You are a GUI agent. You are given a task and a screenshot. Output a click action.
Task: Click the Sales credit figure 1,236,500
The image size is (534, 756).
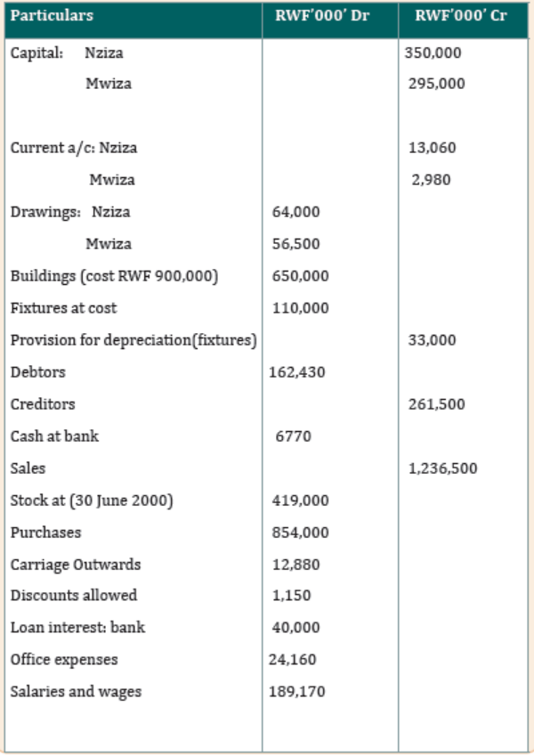[443, 468]
